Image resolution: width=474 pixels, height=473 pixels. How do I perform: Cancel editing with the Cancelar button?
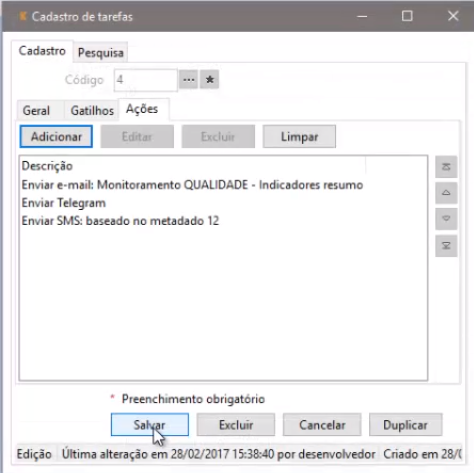[x=322, y=425]
